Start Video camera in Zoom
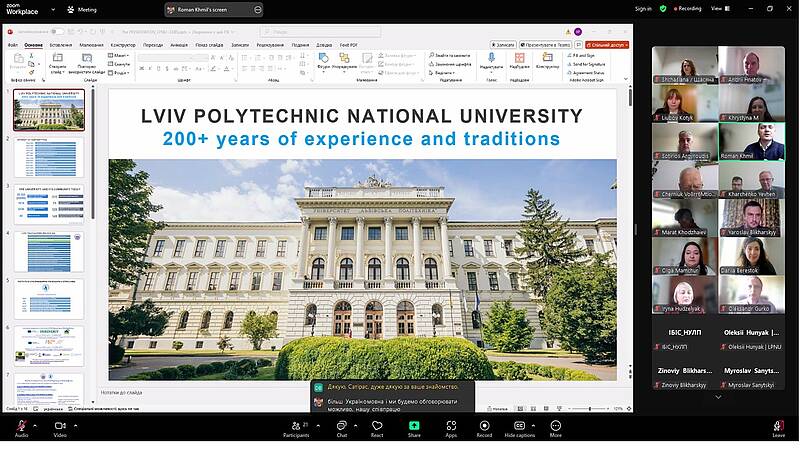 tap(60, 428)
